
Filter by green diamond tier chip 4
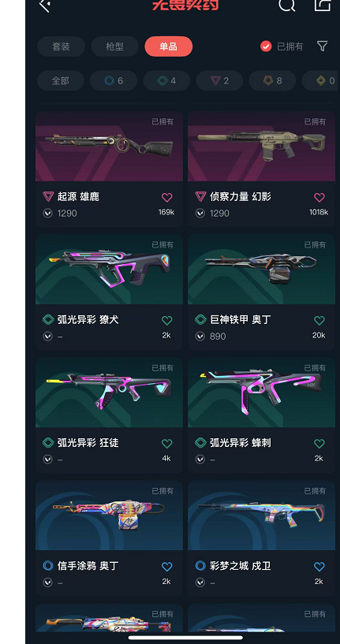point(166,80)
